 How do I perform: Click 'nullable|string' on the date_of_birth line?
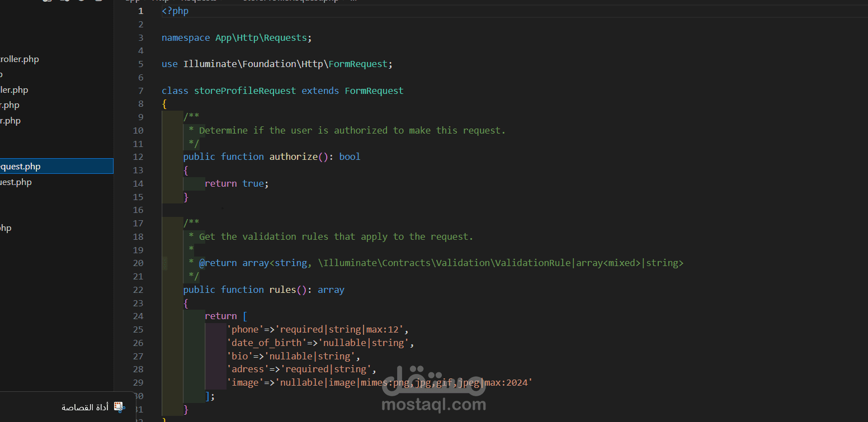pos(364,343)
